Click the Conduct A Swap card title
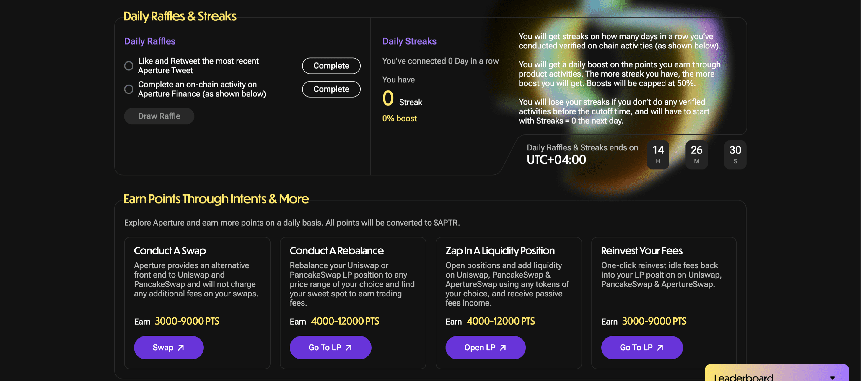Viewport: 868px width, 381px height. [x=170, y=251]
